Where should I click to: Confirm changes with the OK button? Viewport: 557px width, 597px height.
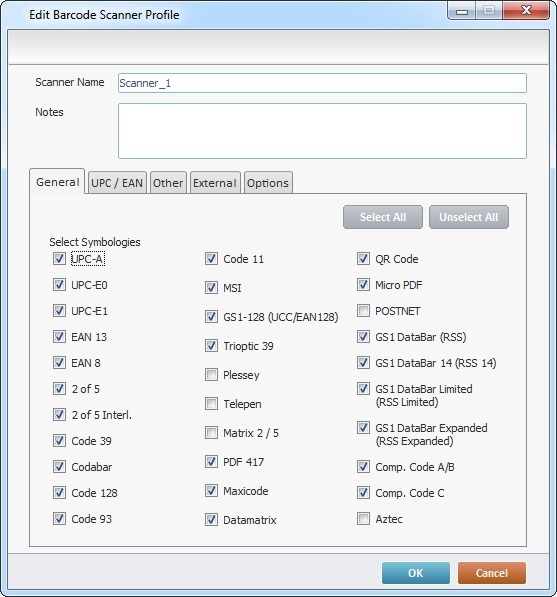416,573
